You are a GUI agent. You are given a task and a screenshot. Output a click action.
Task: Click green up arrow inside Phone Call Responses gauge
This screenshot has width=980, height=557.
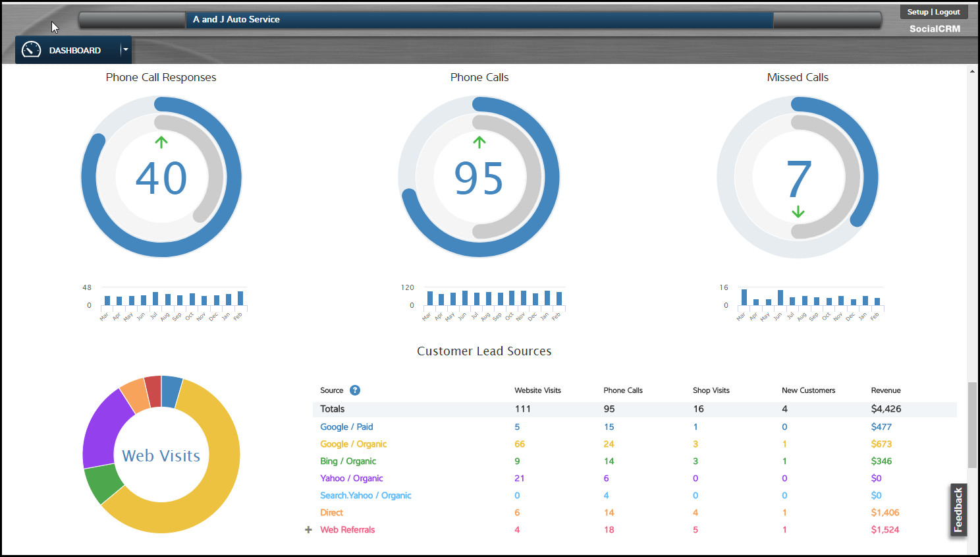click(161, 141)
